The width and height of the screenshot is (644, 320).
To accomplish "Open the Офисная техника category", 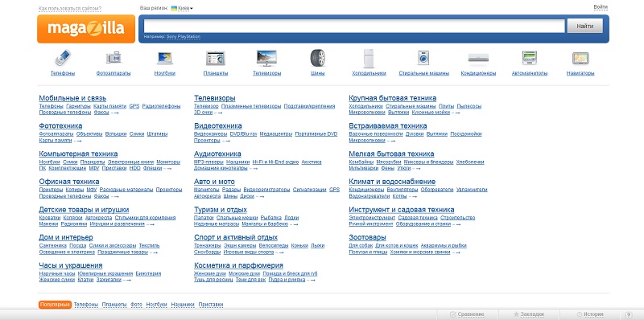I will [x=69, y=182].
